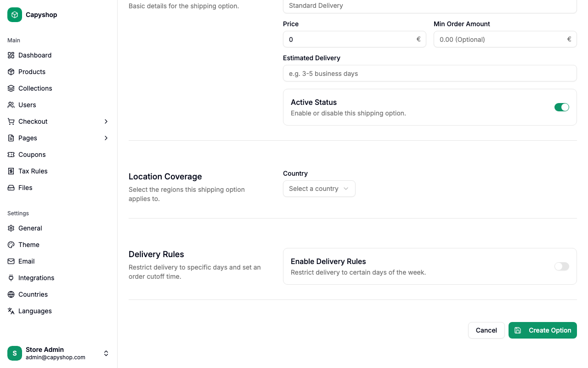
Task: Click the Dashboard grid icon
Action: pyautogui.click(x=11, y=55)
